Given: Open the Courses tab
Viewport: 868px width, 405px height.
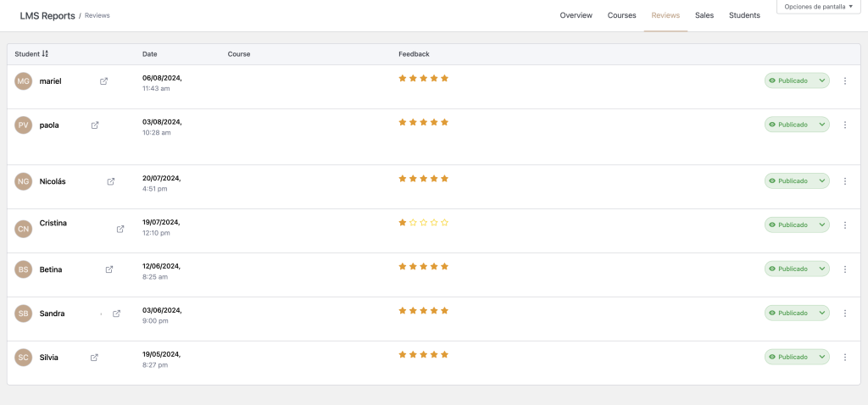Looking at the screenshot, I should tap(621, 15).
